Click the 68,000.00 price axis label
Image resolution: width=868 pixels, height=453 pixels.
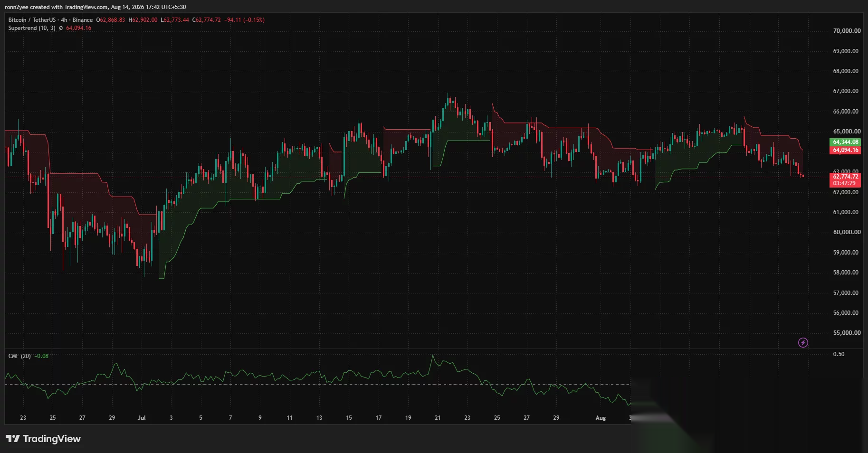(846, 71)
